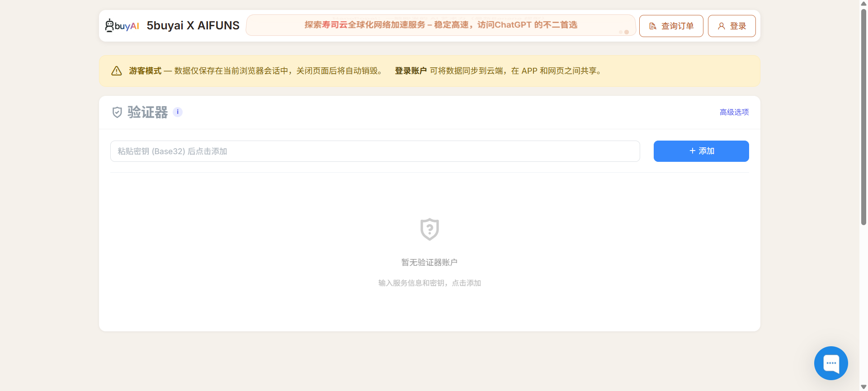Click the 登录账户 link in notice
This screenshot has width=868, height=391.
pos(410,71)
